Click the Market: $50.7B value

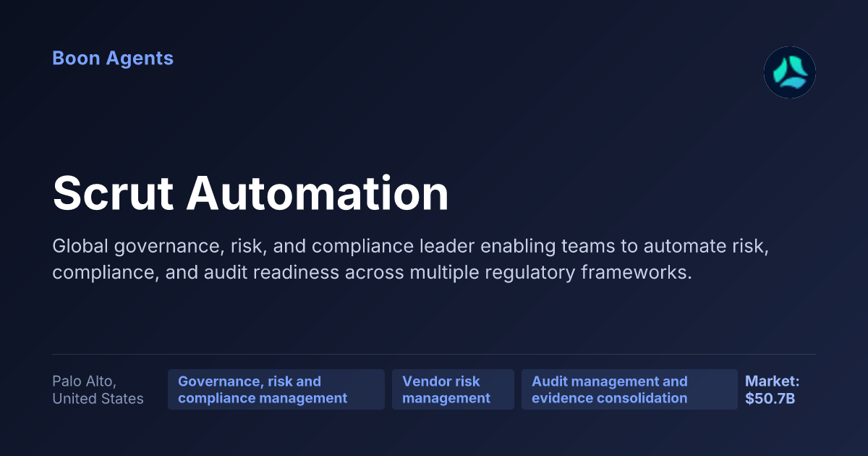point(772,389)
